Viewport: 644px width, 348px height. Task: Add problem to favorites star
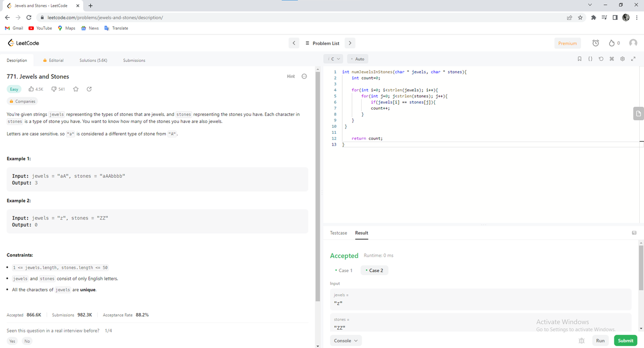coord(76,89)
